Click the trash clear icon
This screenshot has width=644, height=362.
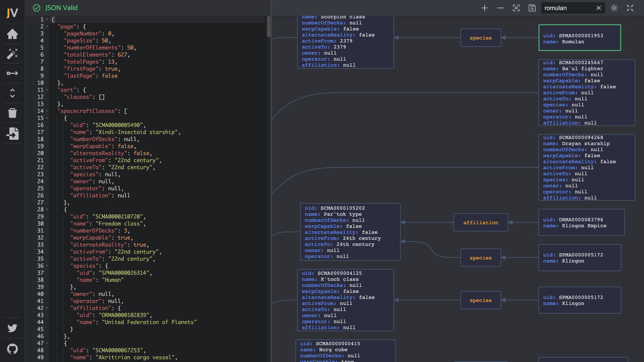point(12,113)
